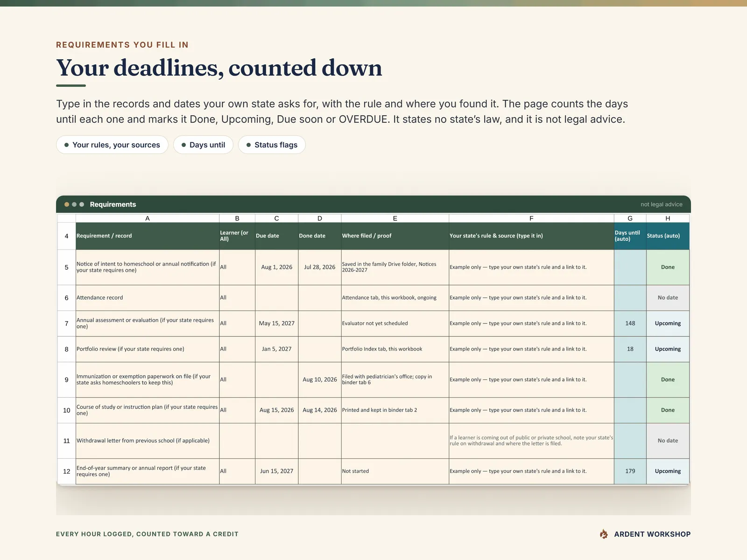Click the 'Requirement / record' header cell

coord(148,236)
